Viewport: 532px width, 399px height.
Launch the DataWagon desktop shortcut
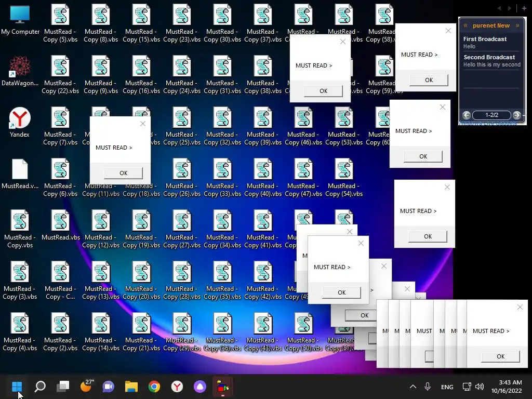[x=20, y=72]
